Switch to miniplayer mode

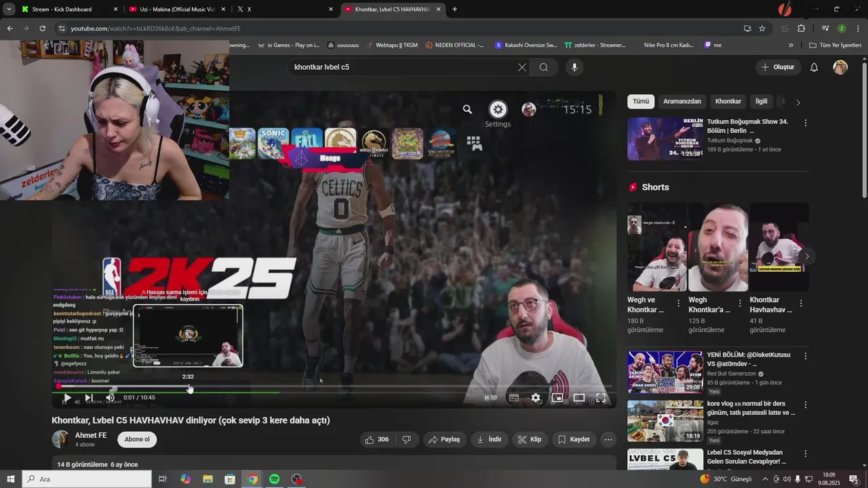(x=557, y=398)
